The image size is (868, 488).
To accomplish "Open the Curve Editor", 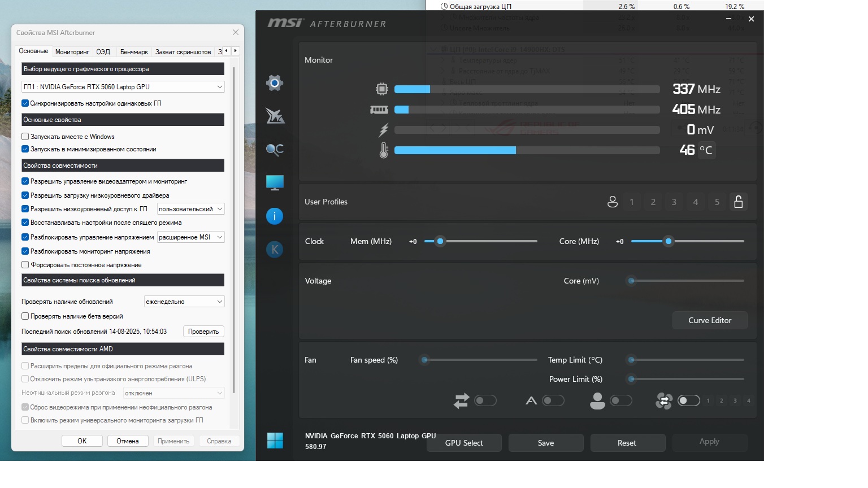I will click(x=710, y=320).
